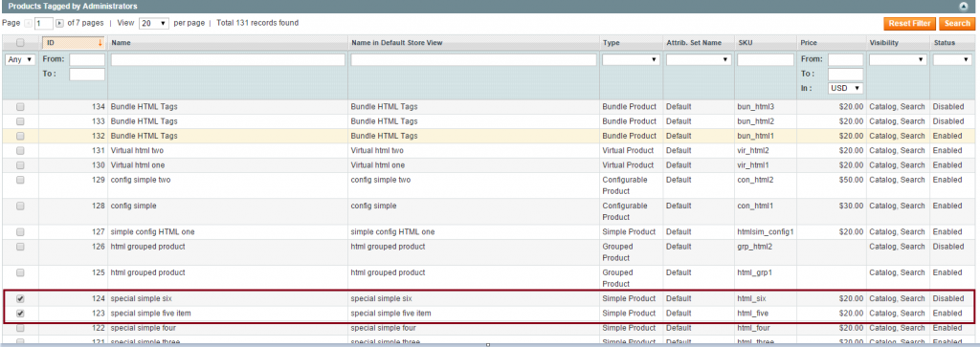Click the page number input field

point(44,23)
